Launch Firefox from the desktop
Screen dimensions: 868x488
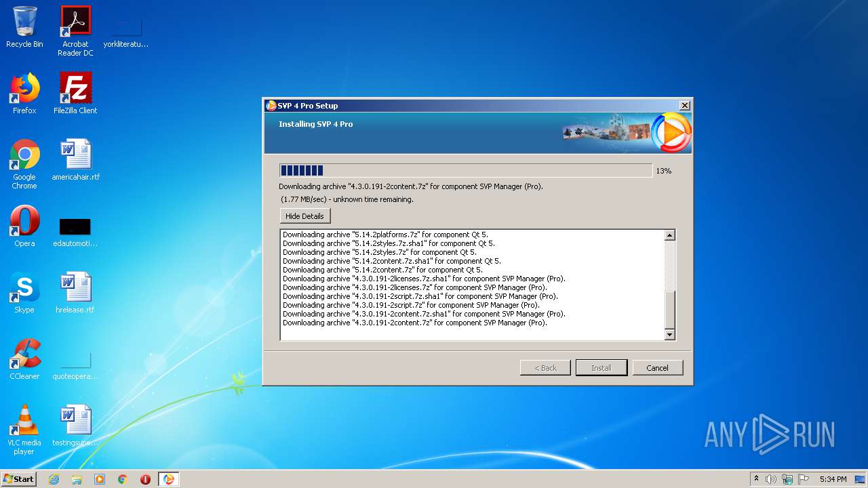point(24,94)
